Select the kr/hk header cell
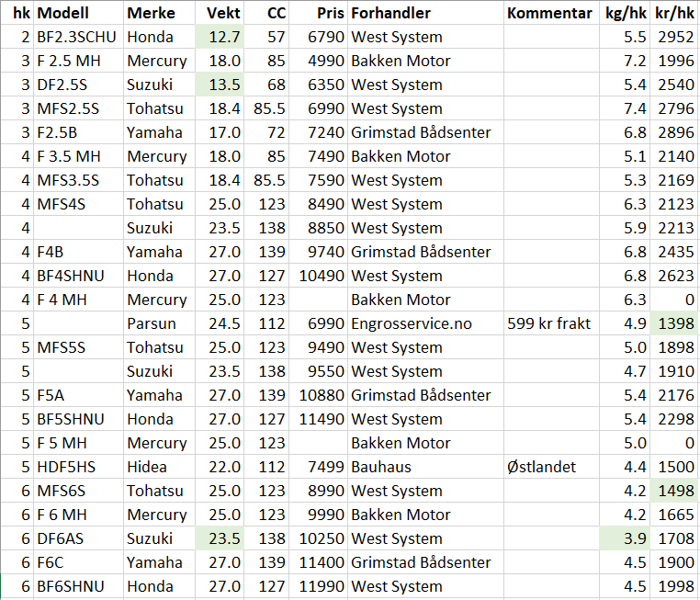 (x=674, y=13)
